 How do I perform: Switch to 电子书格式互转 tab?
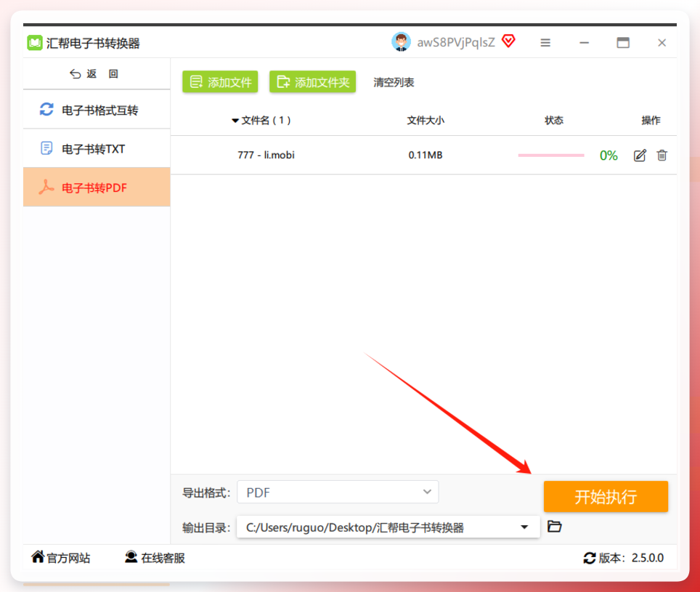97,110
